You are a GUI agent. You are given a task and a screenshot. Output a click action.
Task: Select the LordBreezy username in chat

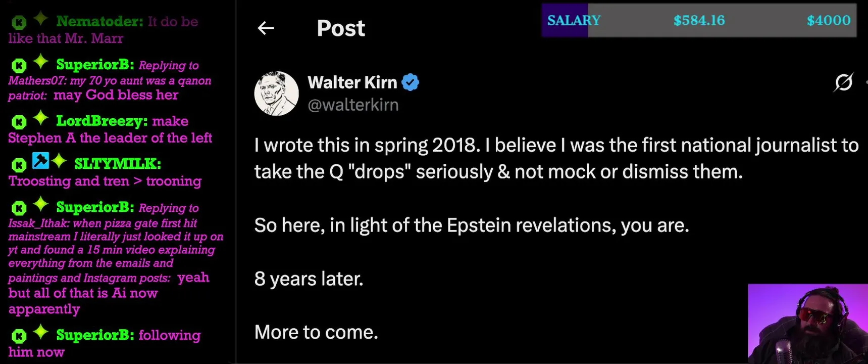[101, 121]
